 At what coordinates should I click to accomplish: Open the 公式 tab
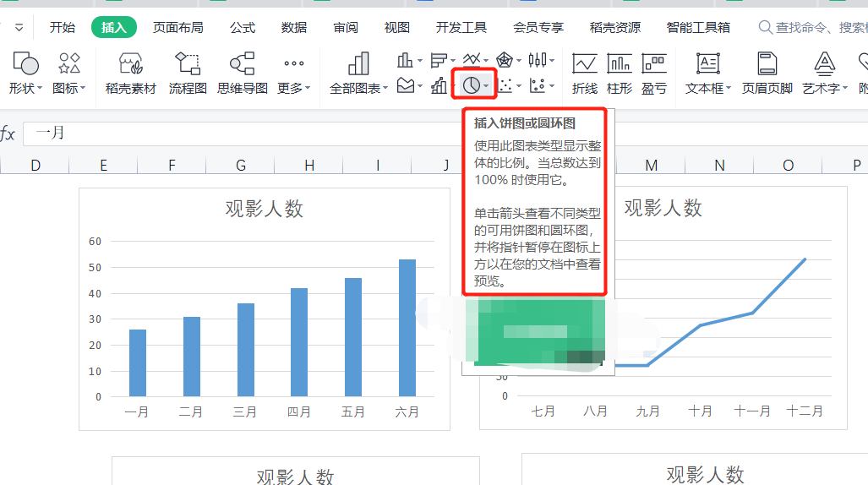coord(243,27)
